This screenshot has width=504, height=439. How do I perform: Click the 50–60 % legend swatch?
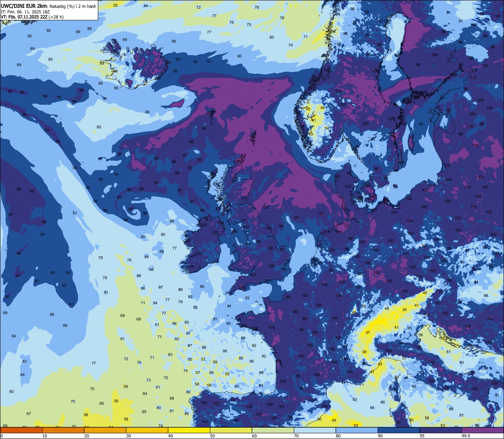[231, 430]
